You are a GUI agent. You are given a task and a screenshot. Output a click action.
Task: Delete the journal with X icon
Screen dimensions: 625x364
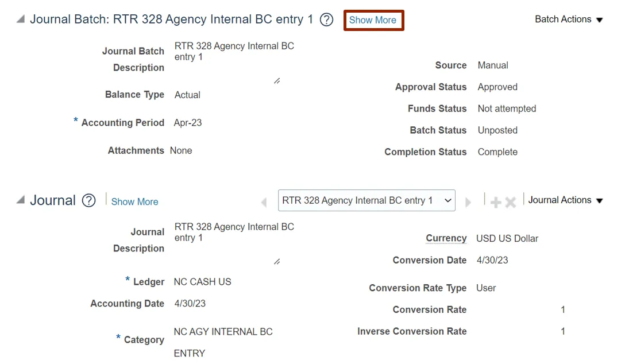tap(510, 202)
